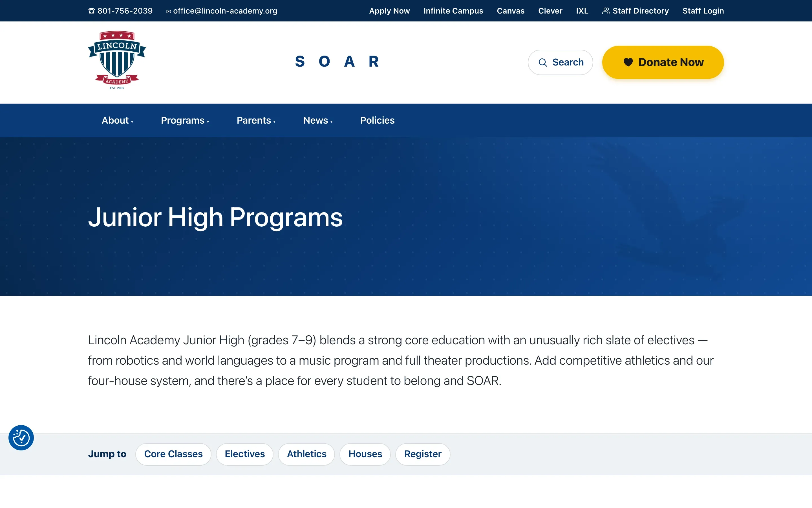
Task: Jump to Register section
Action: [422, 454]
